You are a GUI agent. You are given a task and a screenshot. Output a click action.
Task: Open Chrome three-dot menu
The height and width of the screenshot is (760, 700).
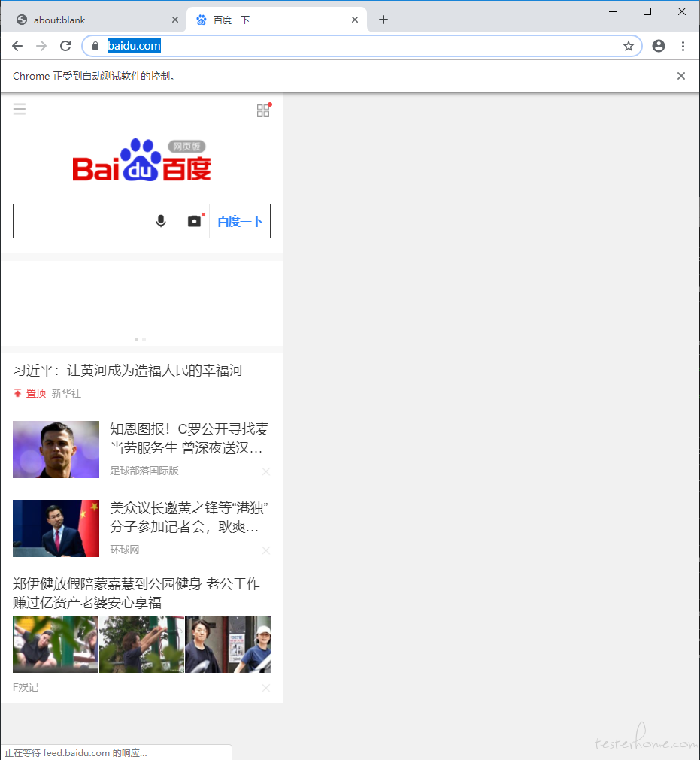(x=683, y=46)
